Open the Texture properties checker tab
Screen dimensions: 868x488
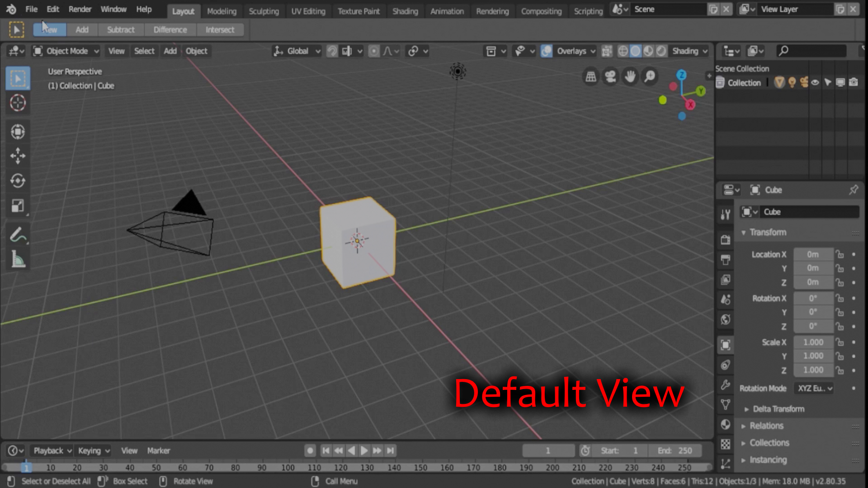click(726, 444)
